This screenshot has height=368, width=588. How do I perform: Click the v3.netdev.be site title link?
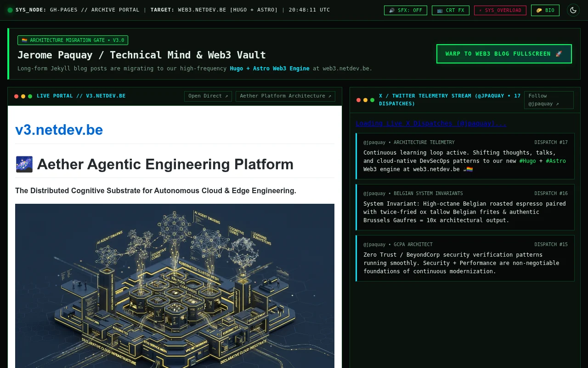(59, 130)
